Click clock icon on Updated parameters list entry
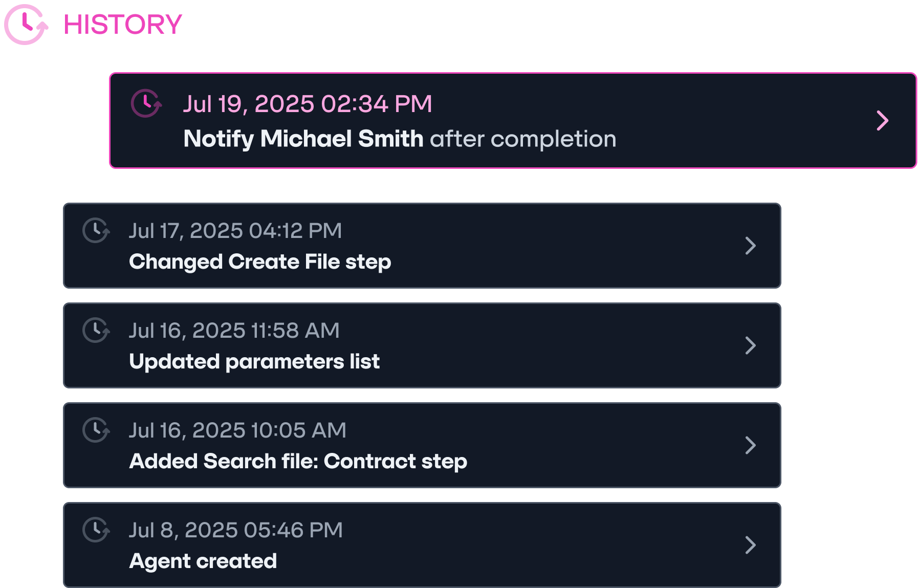Viewport: 918px width, 588px height. click(x=96, y=330)
